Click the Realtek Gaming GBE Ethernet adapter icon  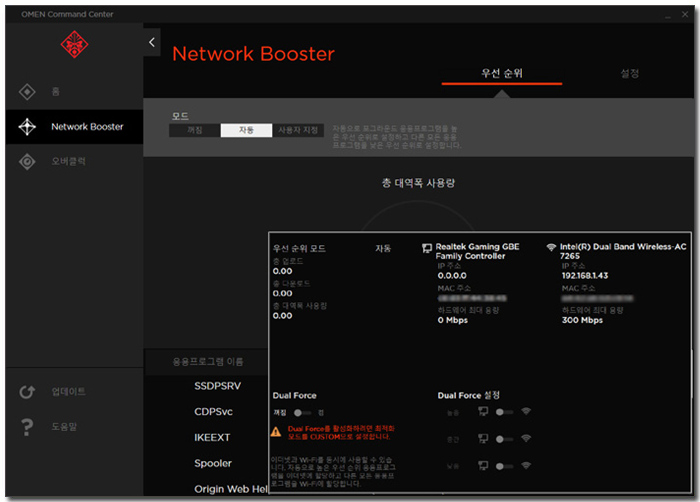pos(427,248)
